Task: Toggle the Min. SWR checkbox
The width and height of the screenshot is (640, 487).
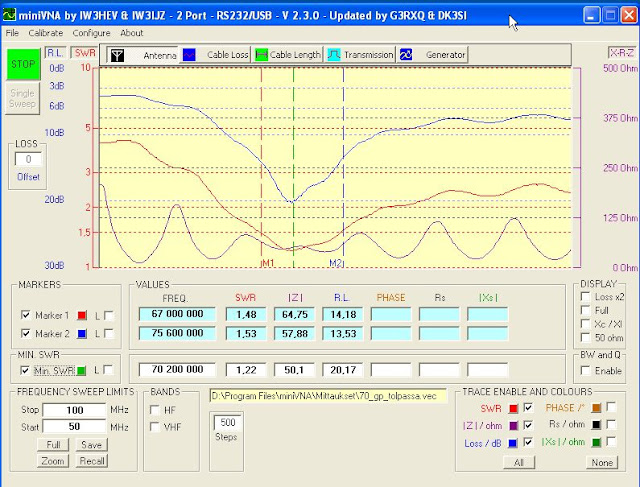Action: point(25,370)
